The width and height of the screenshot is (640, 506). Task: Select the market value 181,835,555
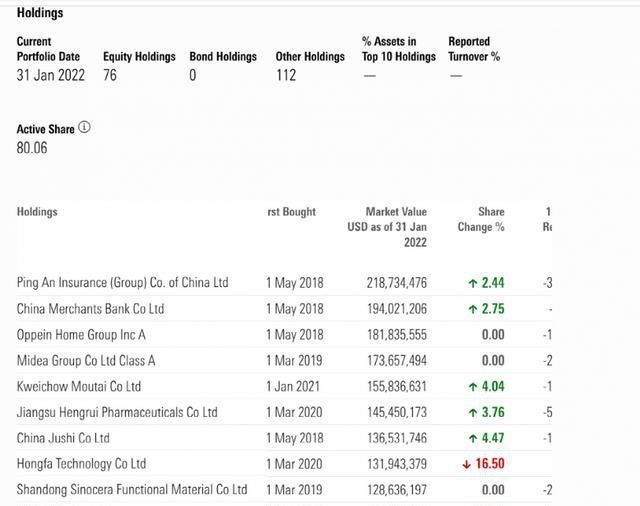coord(397,335)
